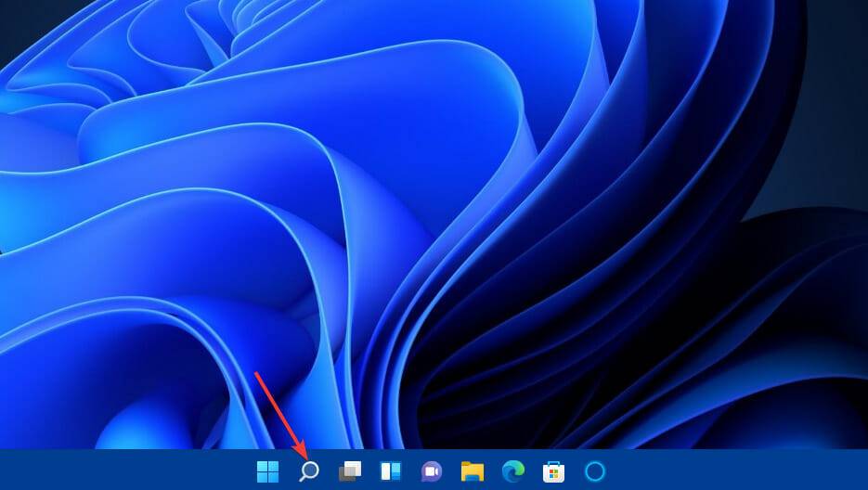Open File Explorer folder icon
This screenshot has width=868, height=490.
tap(473, 471)
